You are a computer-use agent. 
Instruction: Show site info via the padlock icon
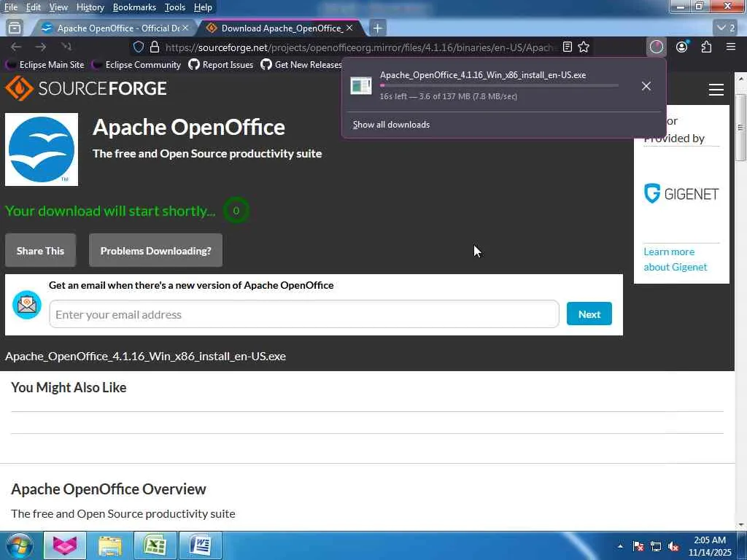click(155, 47)
